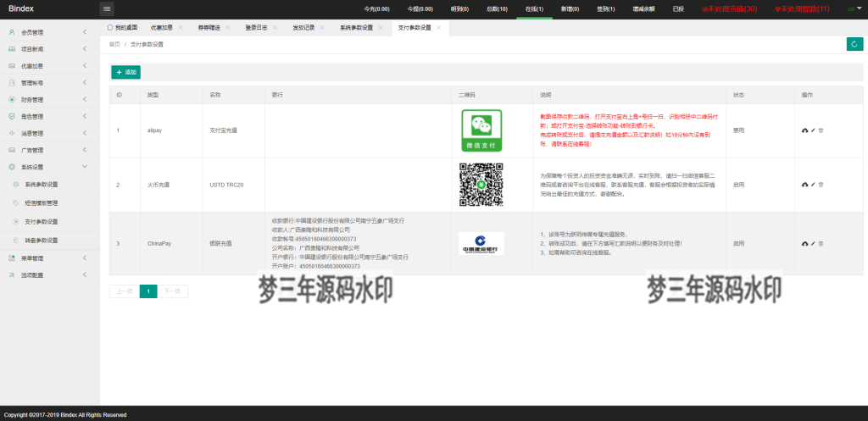This screenshot has width=868, height=421.
Task: Click edit pencil in USTD TRC20 row
Action: [x=813, y=185]
